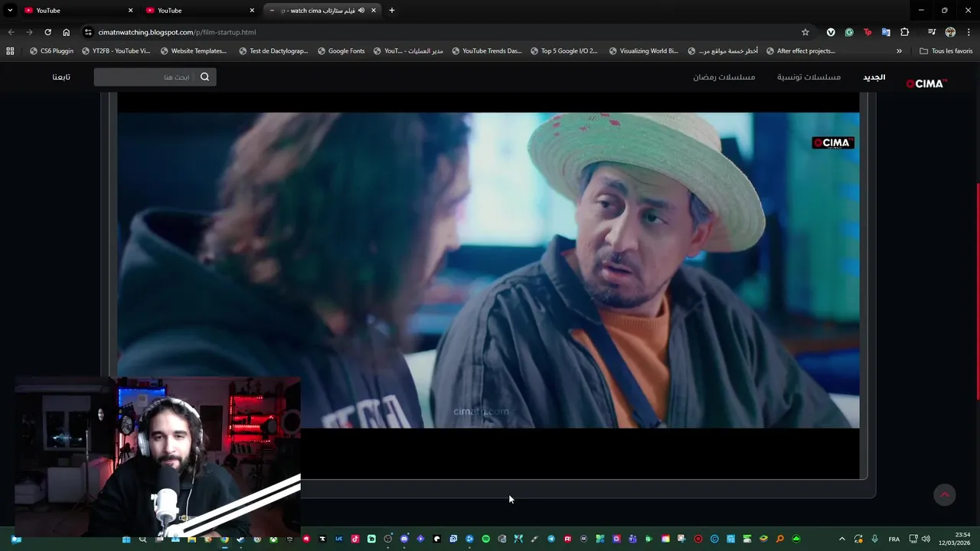Open the taskbar search icon
This screenshot has width=980, height=551.
click(142, 539)
